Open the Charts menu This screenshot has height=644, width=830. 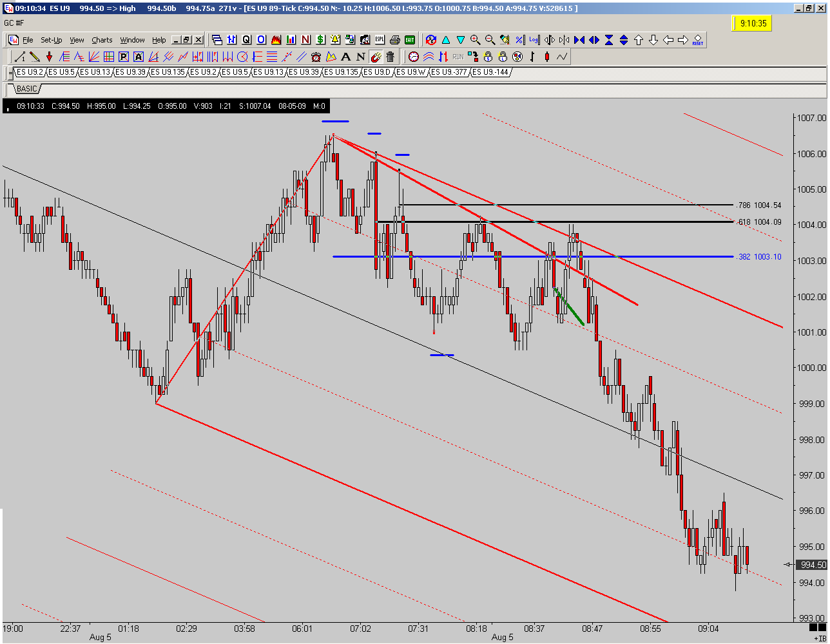[x=102, y=40]
